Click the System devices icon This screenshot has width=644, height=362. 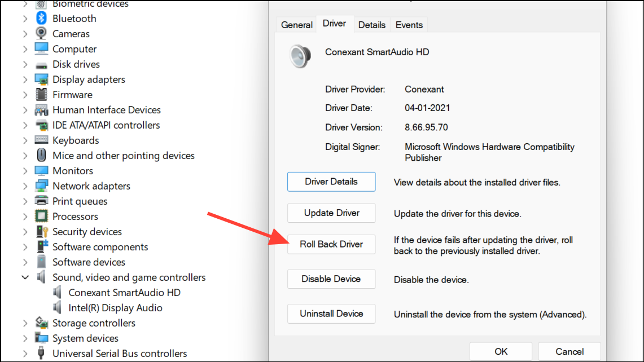point(41,338)
